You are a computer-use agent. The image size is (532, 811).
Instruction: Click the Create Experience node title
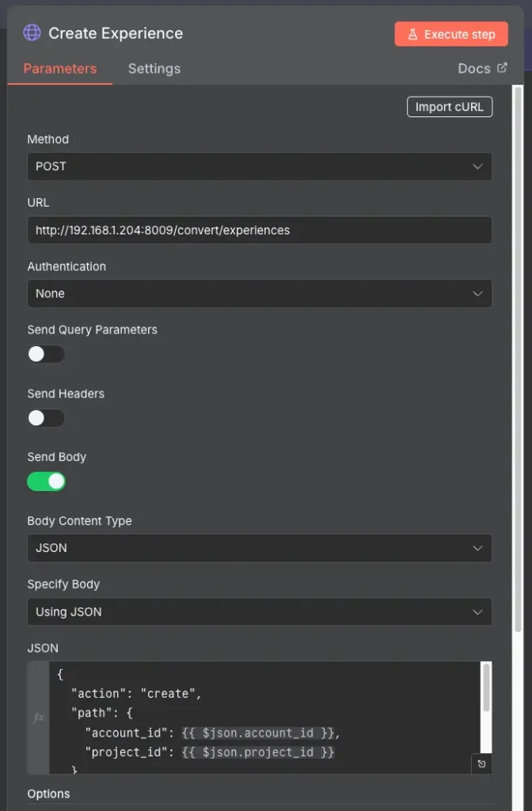(x=116, y=33)
